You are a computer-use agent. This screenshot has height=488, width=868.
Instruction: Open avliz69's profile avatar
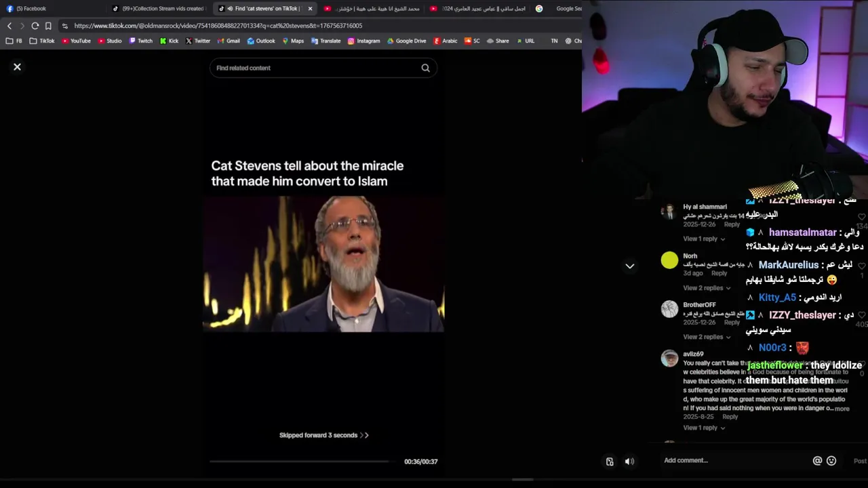(669, 359)
